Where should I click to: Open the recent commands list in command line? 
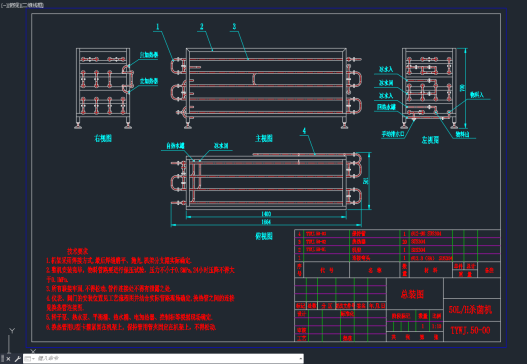(29, 359)
